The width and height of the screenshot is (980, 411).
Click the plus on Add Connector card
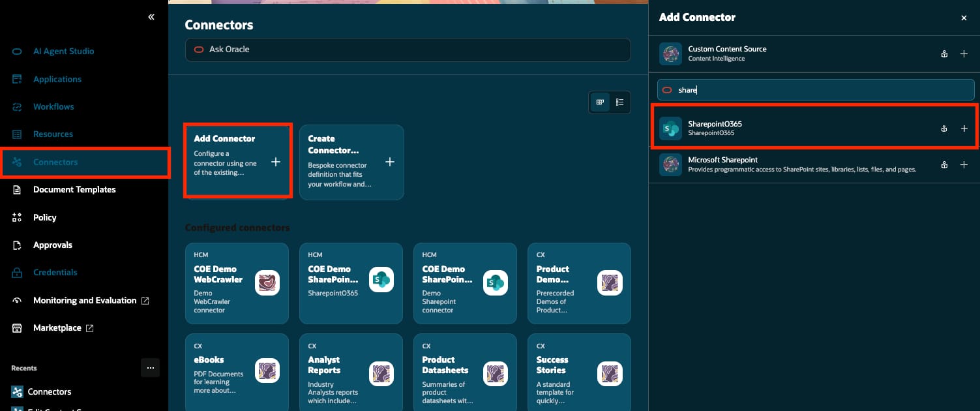(276, 162)
